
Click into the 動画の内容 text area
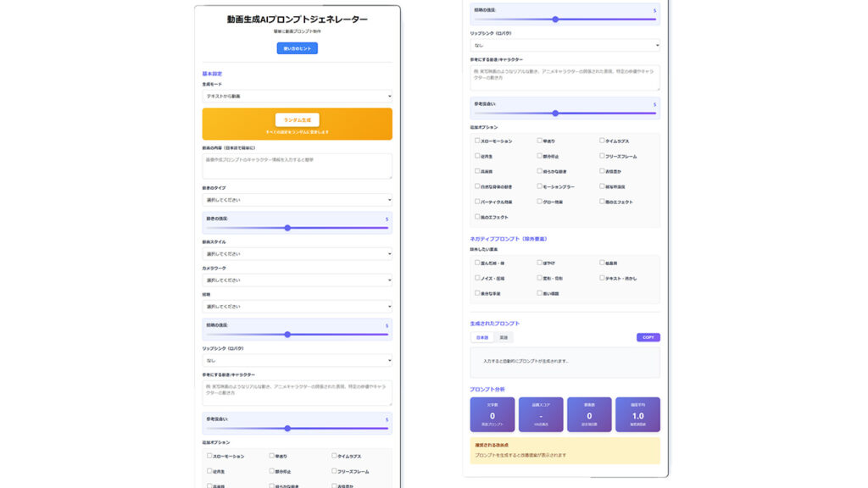(297, 165)
